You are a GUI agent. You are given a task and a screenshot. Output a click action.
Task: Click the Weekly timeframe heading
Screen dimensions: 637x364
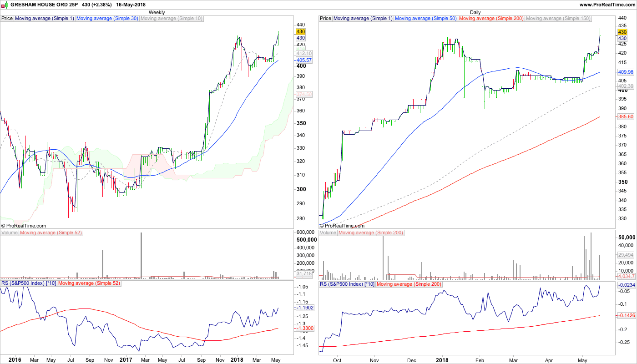(157, 12)
